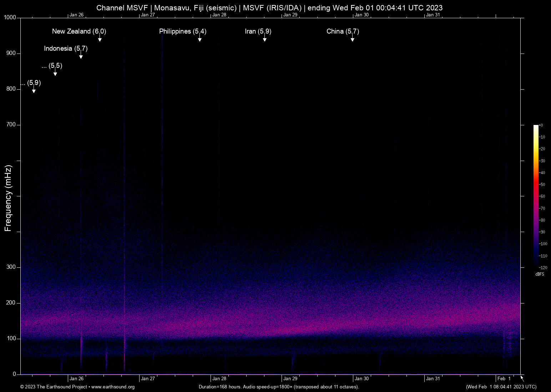Click the Duration=168 hours caption text

(x=278, y=387)
